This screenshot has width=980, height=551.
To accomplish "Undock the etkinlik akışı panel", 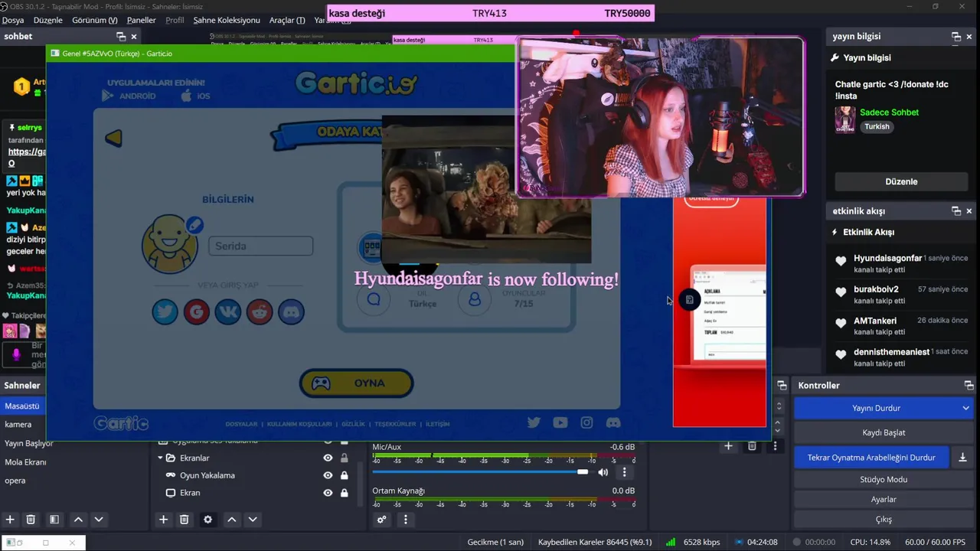I will pos(956,211).
